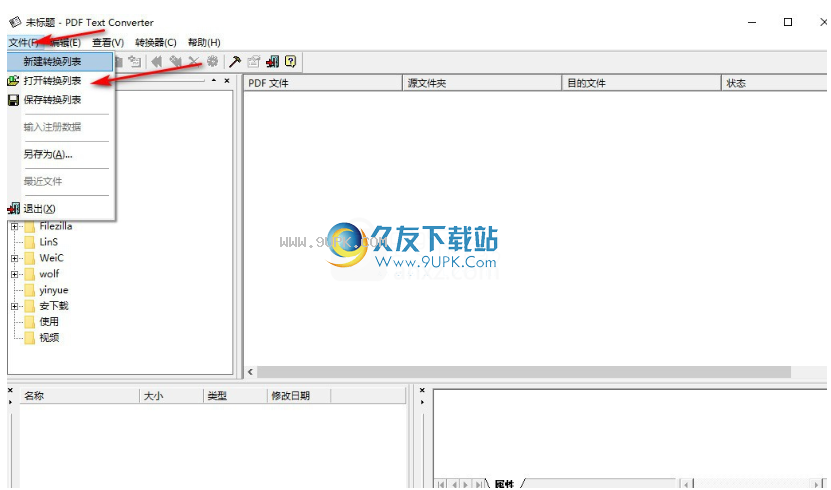Select the LinS folder label
Screen dimensions: 831x490
point(49,242)
